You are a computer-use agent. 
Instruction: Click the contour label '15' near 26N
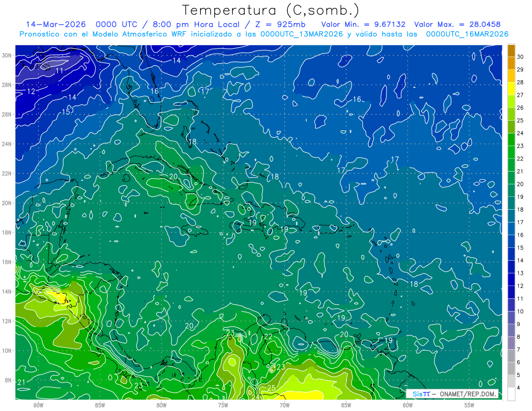pos(66,112)
